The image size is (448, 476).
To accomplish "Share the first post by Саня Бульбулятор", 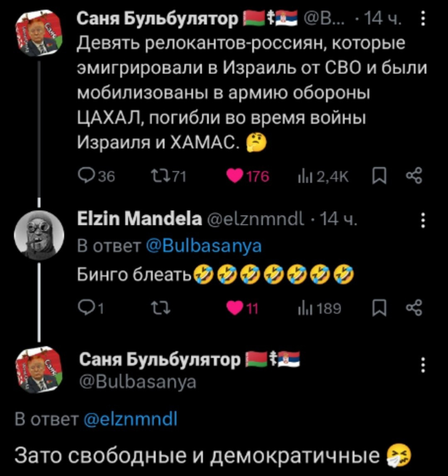I will [x=416, y=178].
